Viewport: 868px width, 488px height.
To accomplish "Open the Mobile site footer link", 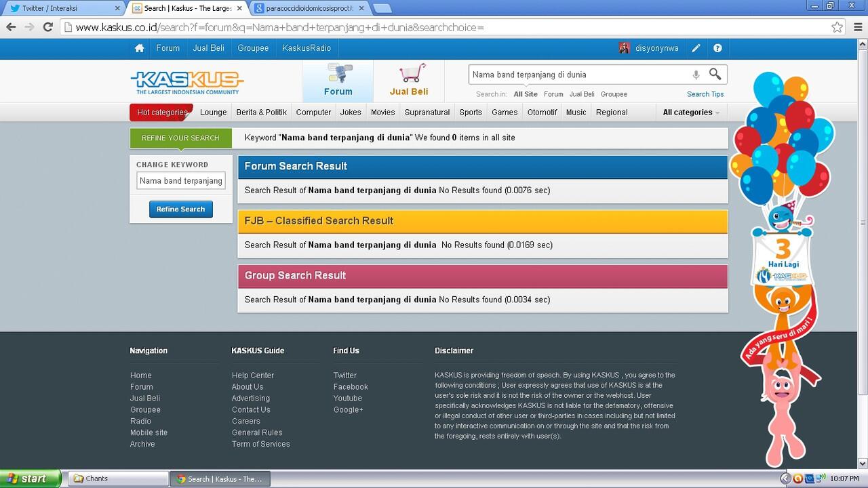I will [x=149, y=432].
